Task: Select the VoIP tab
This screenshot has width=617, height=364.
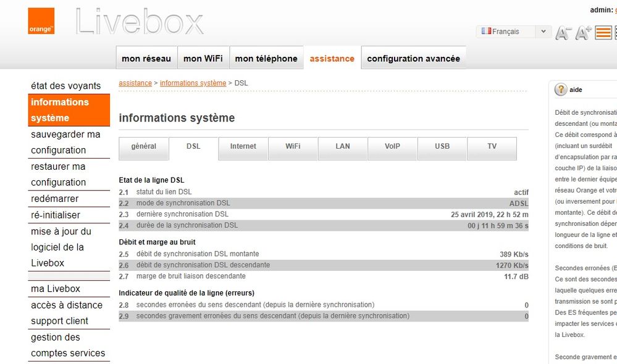Action: (x=392, y=147)
